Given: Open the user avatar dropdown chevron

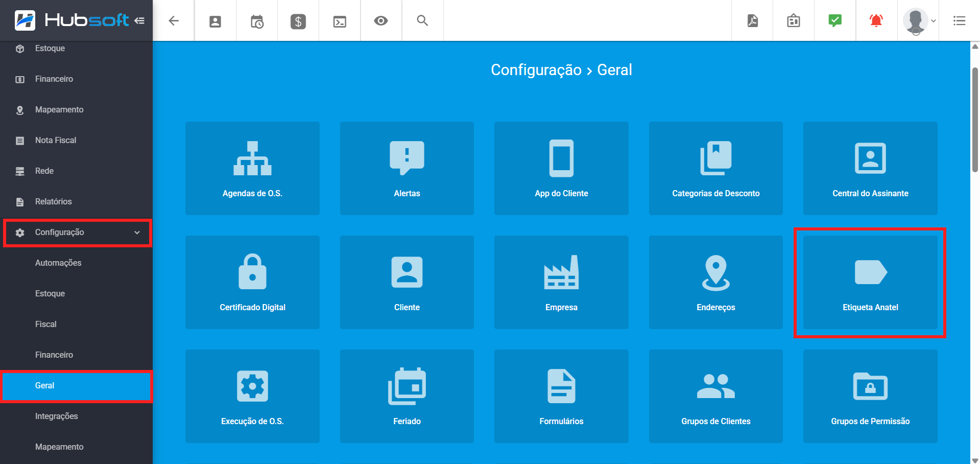Looking at the screenshot, I should pos(934,21).
